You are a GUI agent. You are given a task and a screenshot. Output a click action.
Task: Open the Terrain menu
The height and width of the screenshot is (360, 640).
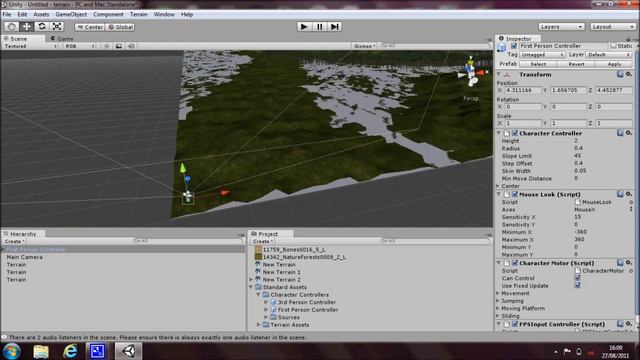pos(139,14)
